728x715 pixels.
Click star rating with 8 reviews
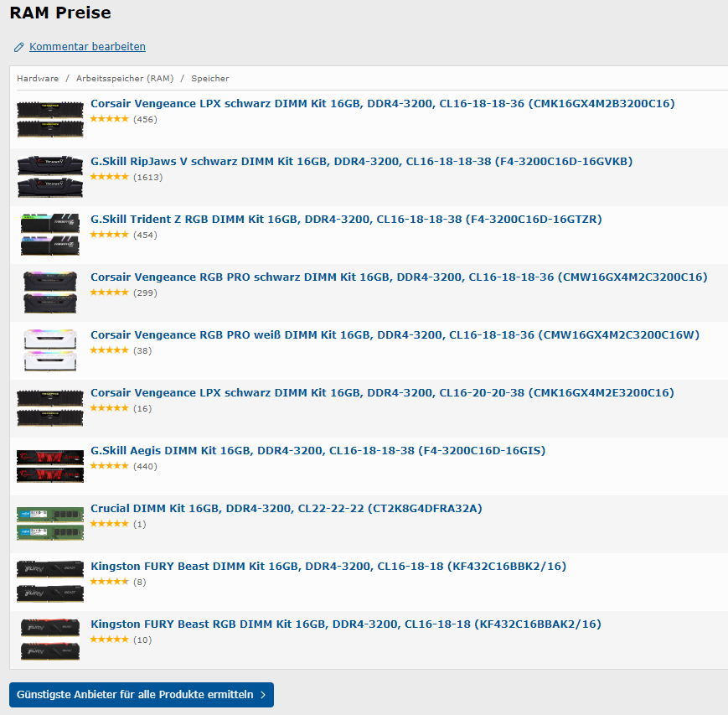tap(109, 582)
